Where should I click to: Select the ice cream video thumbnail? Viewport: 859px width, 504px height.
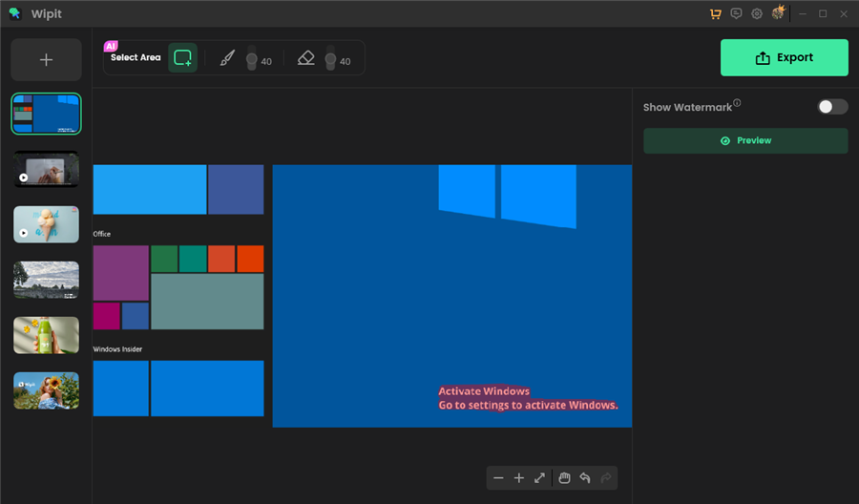pyautogui.click(x=46, y=224)
